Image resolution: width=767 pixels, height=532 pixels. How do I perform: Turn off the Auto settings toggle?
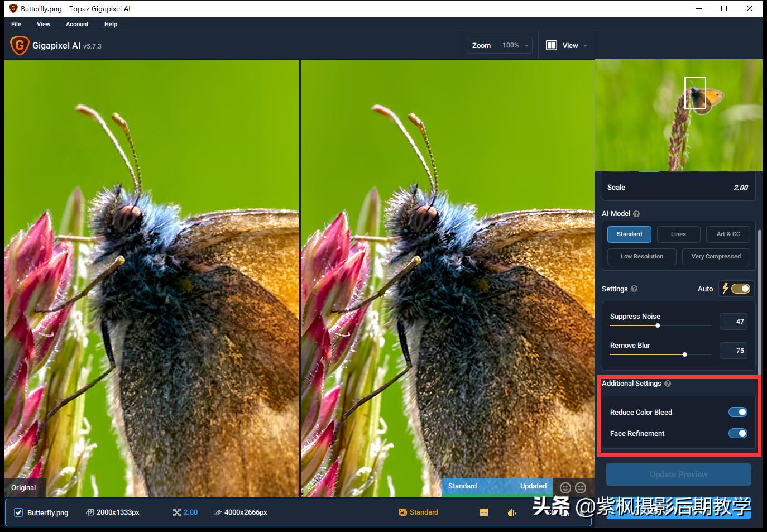[741, 289]
